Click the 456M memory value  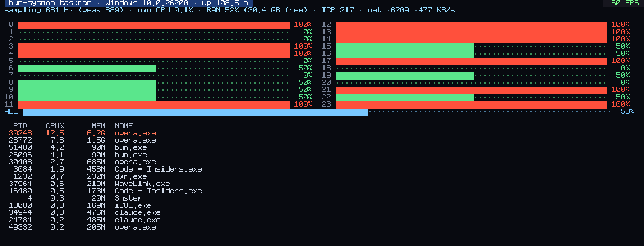(x=97, y=169)
